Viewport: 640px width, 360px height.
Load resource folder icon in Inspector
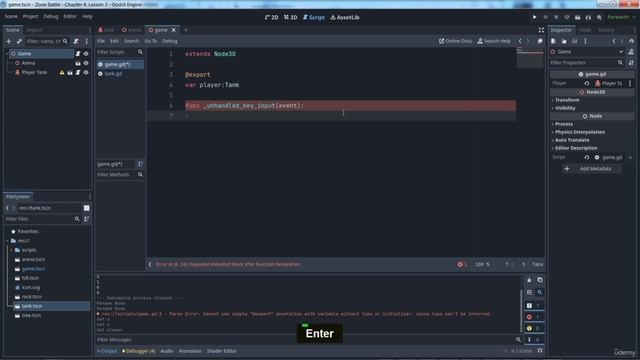coord(564,41)
